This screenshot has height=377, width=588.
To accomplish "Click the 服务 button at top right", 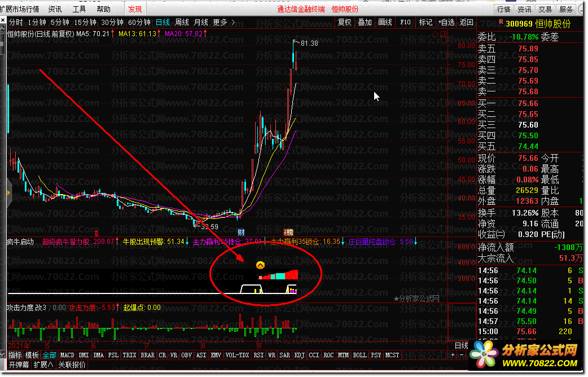I will point(566,10).
